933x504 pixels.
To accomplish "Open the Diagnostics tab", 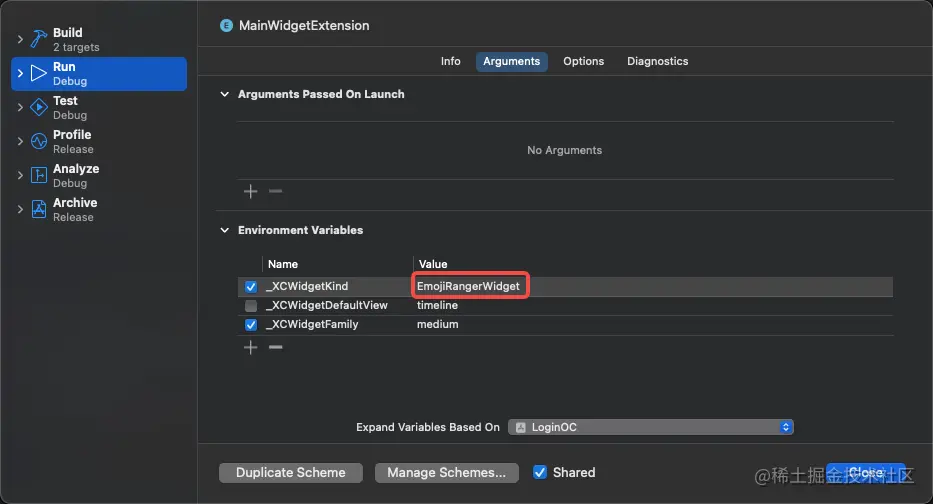I will pyautogui.click(x=657, y=61).
